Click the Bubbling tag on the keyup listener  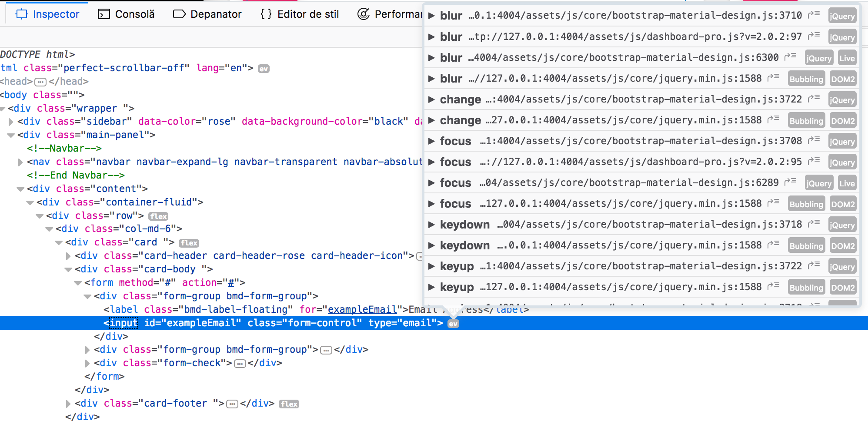(x=806, y=287)
